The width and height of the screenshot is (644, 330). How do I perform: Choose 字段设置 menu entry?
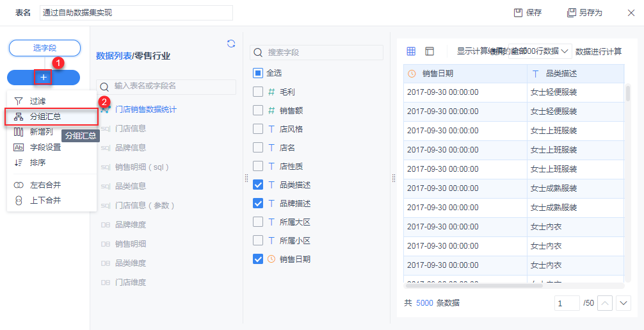(x=52, y=147)
